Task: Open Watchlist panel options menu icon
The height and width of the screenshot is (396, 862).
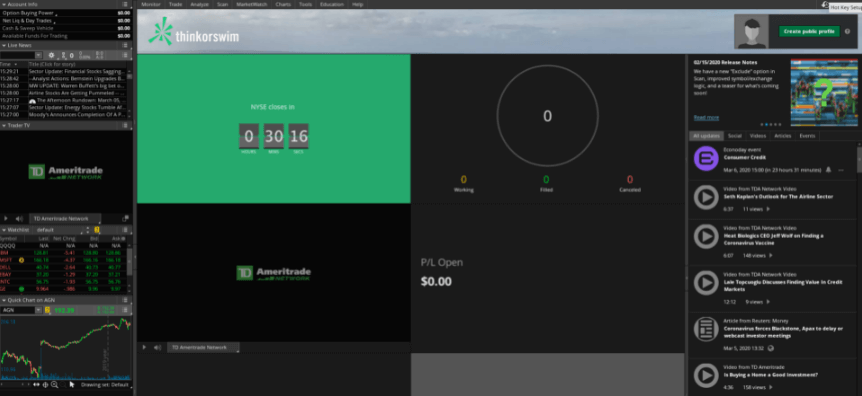Action: (x=125, y=230)
